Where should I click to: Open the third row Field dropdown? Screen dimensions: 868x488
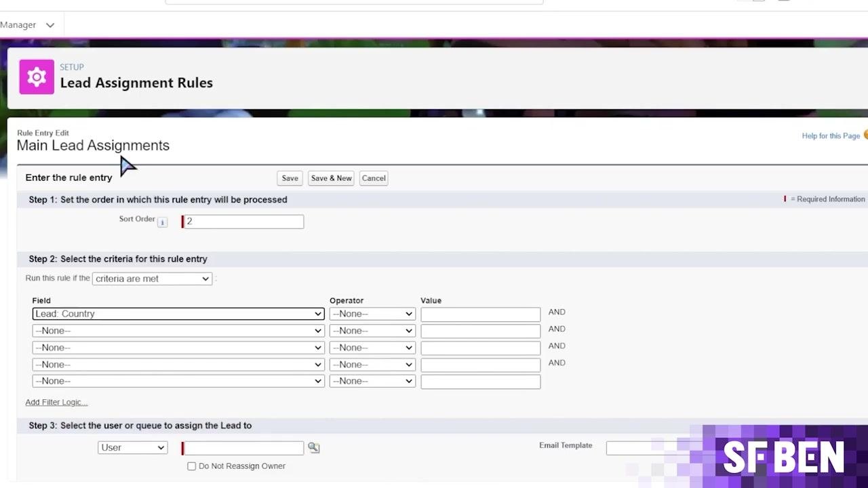(178, 348)
